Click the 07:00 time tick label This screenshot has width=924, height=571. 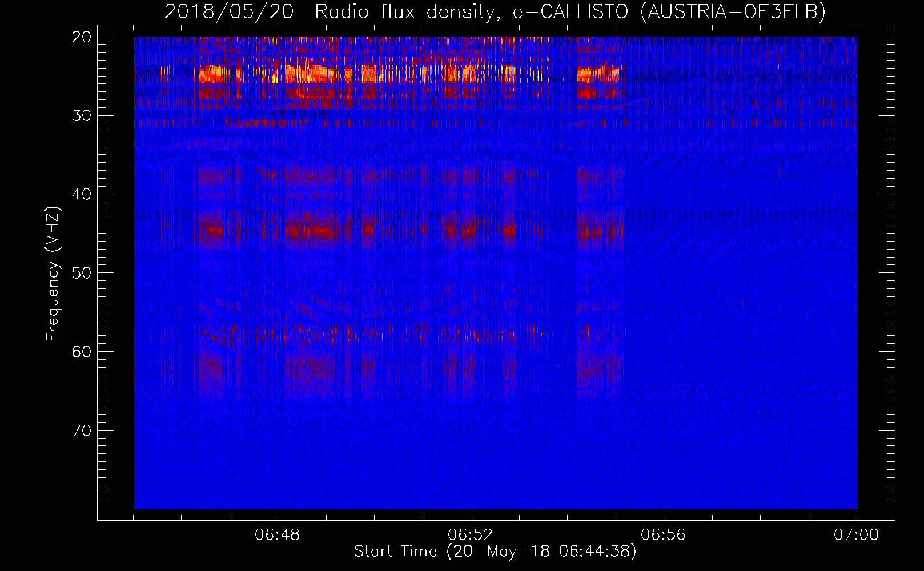pos(856,535)
